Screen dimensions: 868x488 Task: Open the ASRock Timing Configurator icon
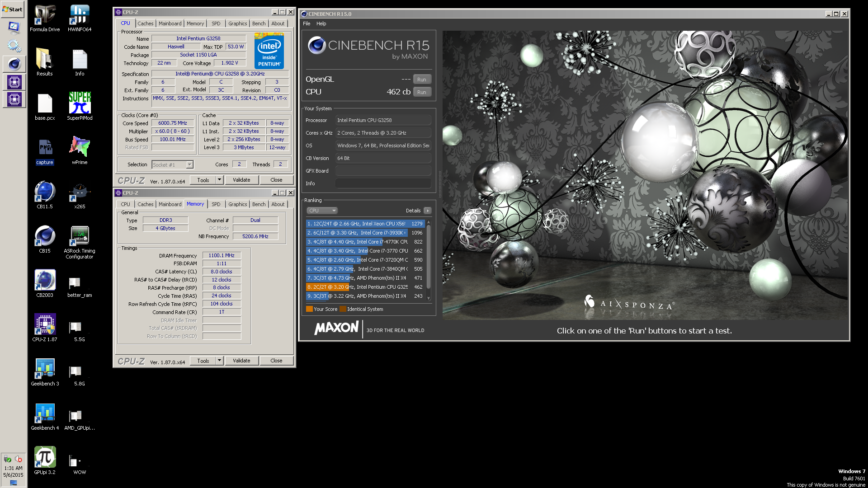[x=80, y=243]
